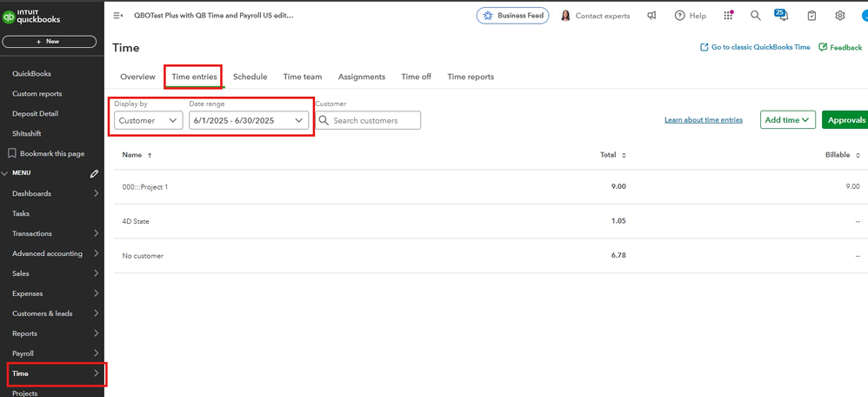The width and height of the screenshot is (868, 397).
Task: Open the apps grid icon
Action: [728, 16]
